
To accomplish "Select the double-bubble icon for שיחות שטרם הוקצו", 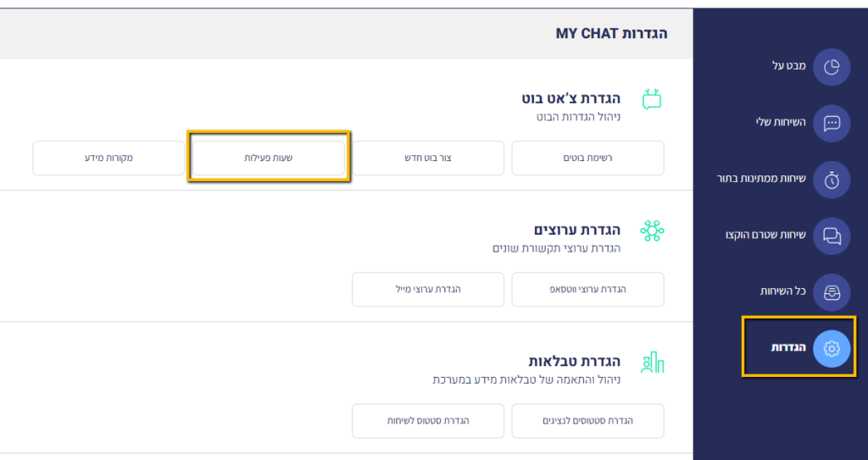I will pyautogui.click(x=832, y=236).
